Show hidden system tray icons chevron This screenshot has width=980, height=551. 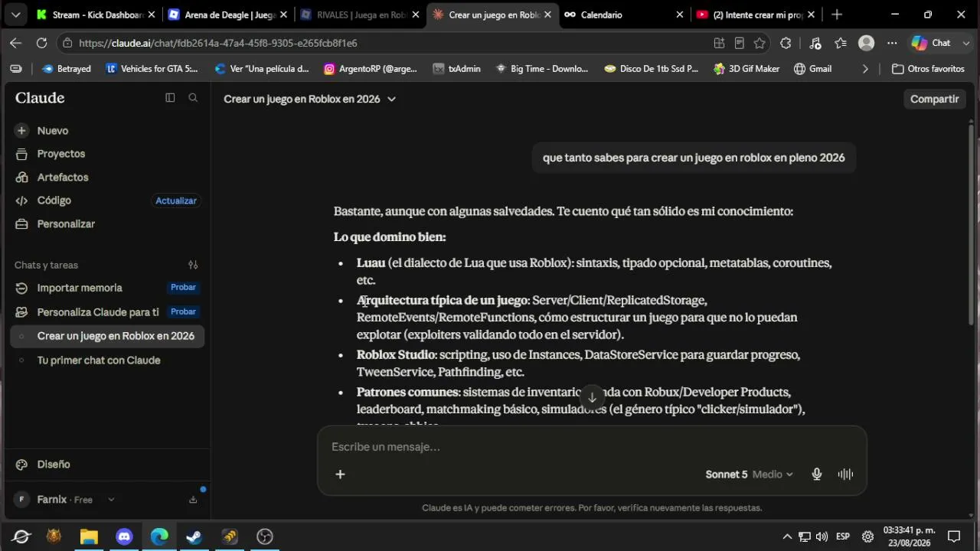[x=786, y=536]
